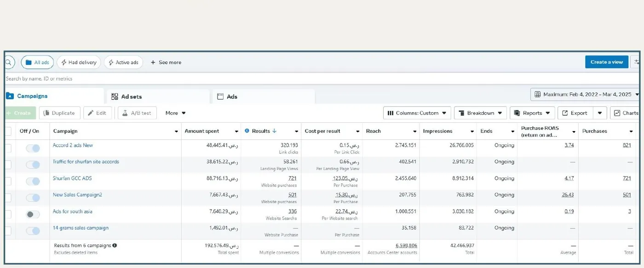Screen dimensions: 644x268
Task: Check the Ads for south asia row checkbox
Action: point(8,215)
